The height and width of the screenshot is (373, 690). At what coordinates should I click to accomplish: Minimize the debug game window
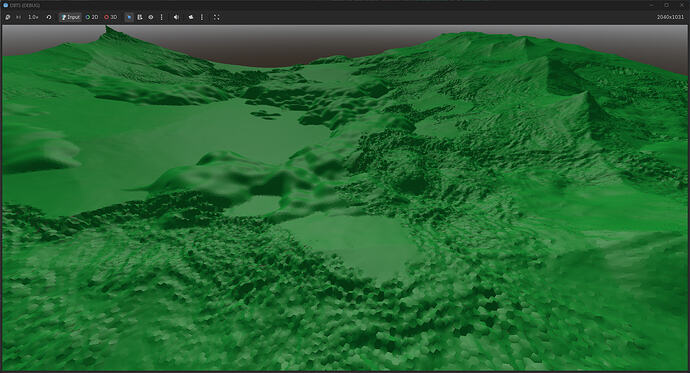(x=652, y=5)
